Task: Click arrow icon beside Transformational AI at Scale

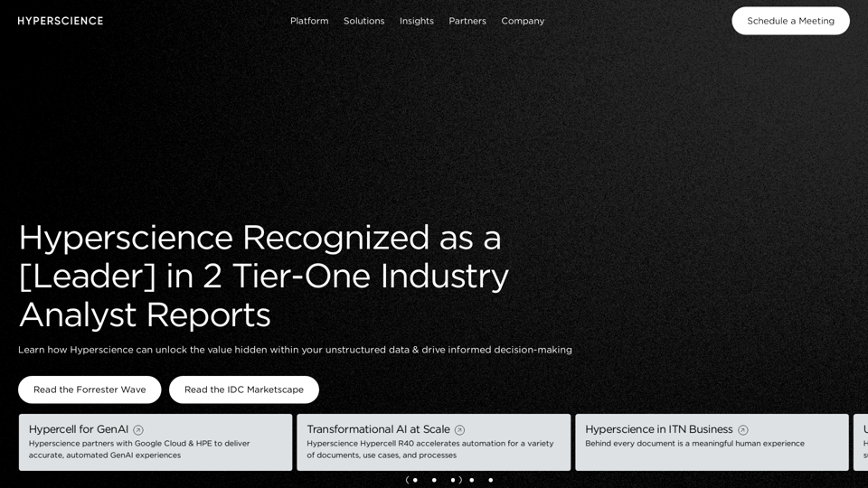Action: pos(459,430)
